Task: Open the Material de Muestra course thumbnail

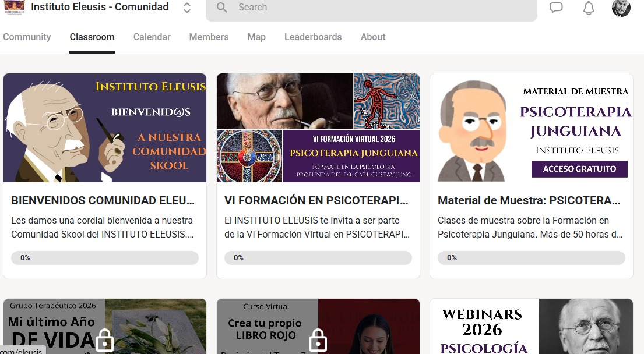Action: 531,128
